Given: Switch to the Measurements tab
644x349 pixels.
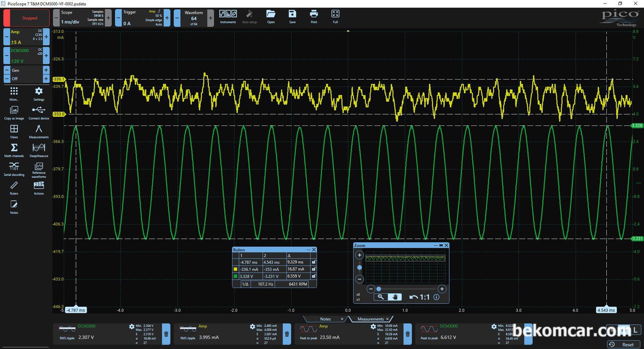Looking at the screenshot, I should tap(371, 319).
